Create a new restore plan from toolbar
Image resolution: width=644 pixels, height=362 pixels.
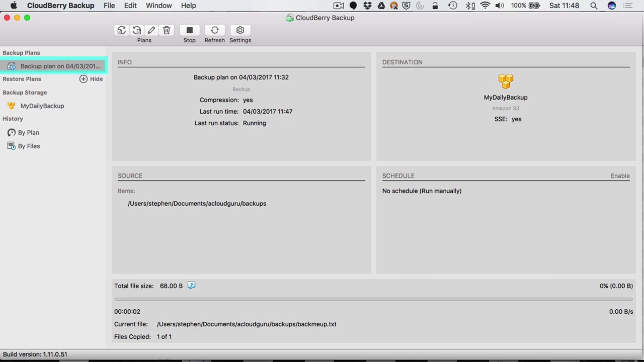click(x=136, y=30)
